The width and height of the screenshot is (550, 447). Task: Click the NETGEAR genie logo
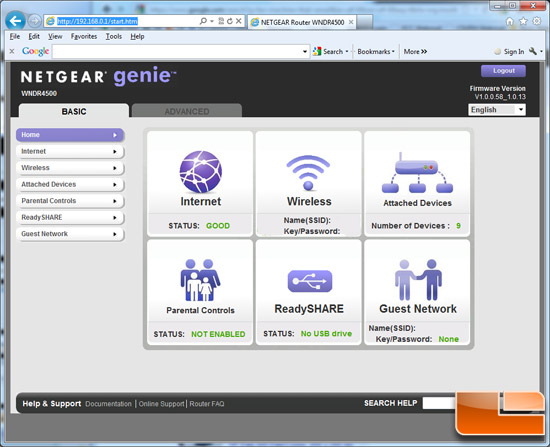click(98, 76)
